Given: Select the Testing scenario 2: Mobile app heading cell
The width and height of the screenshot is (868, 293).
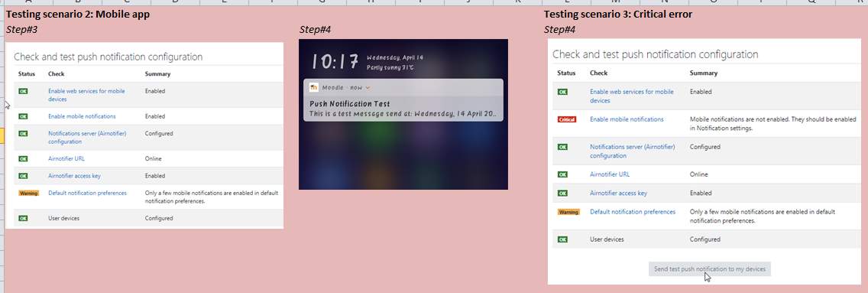Looking at the screenshot, I should pyautogui.click(x=77, y=15).
